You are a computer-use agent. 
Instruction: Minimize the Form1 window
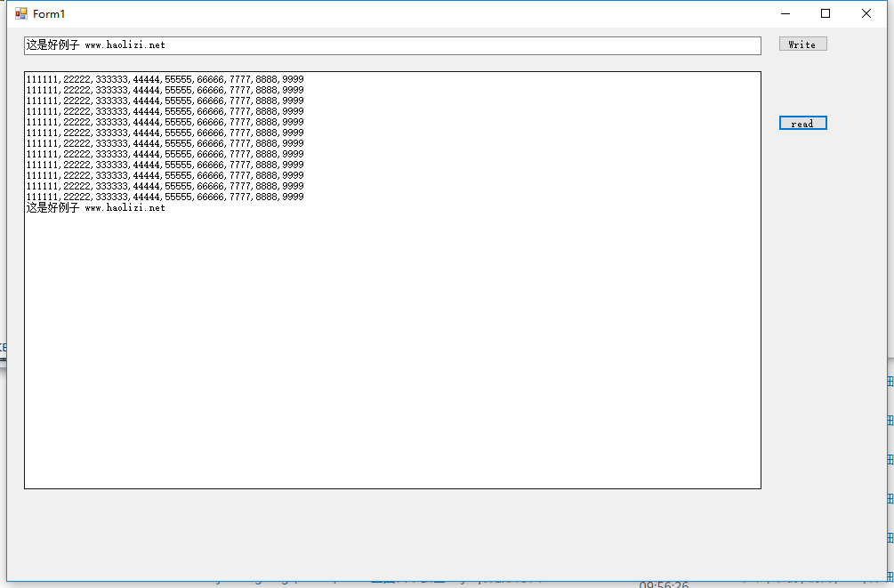coord(785,13)
